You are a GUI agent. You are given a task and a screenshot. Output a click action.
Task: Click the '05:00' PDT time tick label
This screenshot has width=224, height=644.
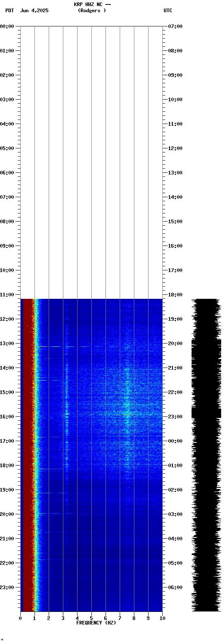(7, 148)
